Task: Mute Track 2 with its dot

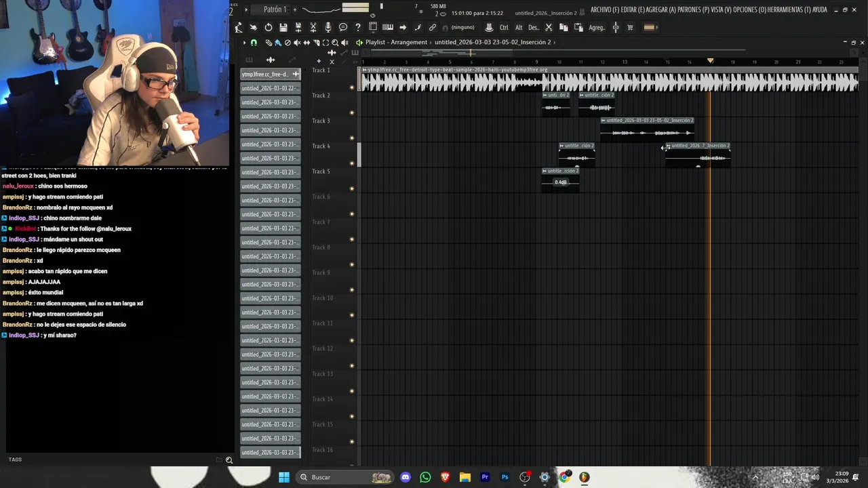Action: [351, 113]
